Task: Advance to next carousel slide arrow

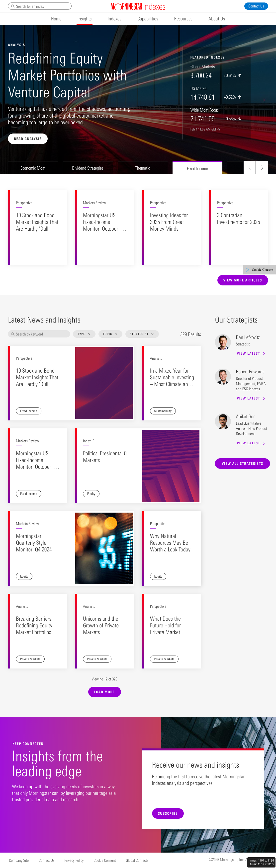Action: point(262,167)
